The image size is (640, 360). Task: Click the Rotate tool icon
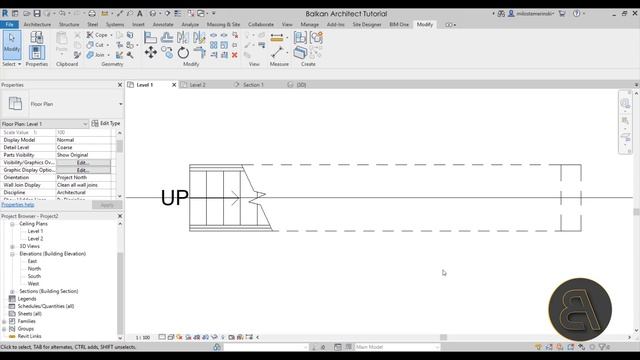pos(183,52)
